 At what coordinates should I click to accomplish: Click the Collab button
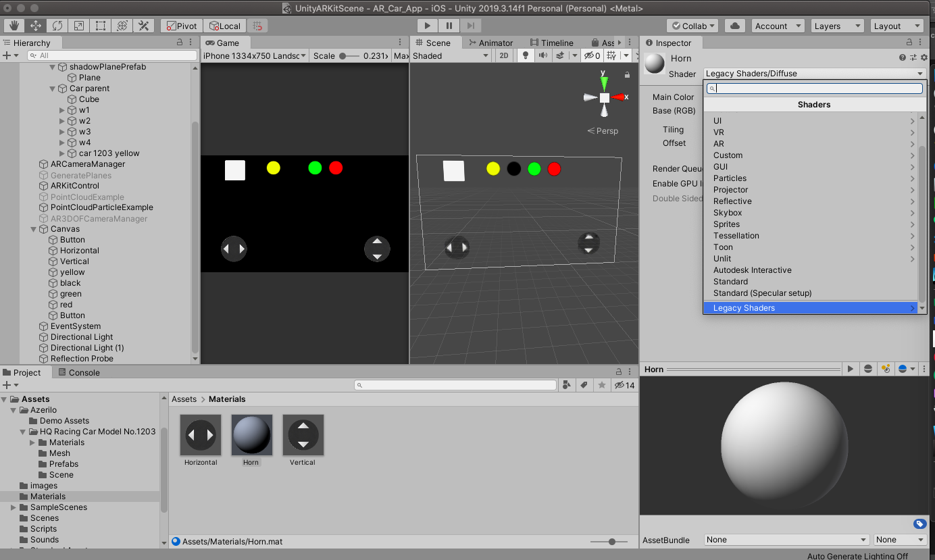(693, 26)
